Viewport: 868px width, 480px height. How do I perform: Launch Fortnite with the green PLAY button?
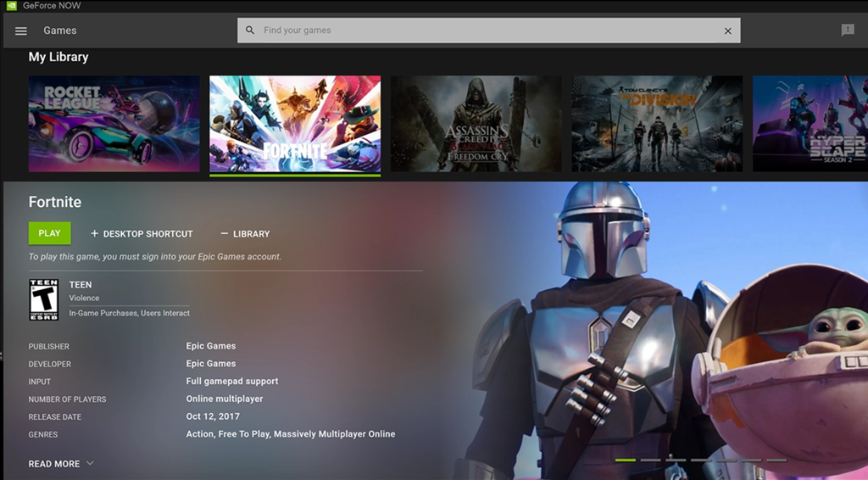coord(50,233)
